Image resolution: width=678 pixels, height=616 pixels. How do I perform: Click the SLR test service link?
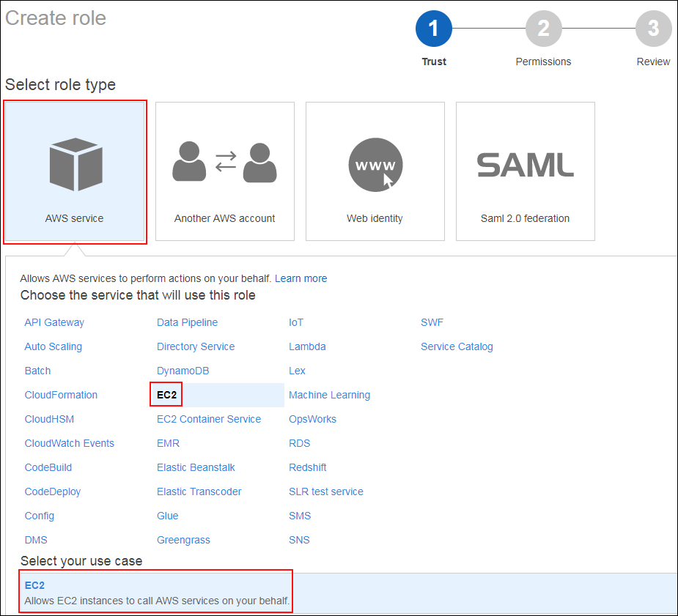pos(326,491)
